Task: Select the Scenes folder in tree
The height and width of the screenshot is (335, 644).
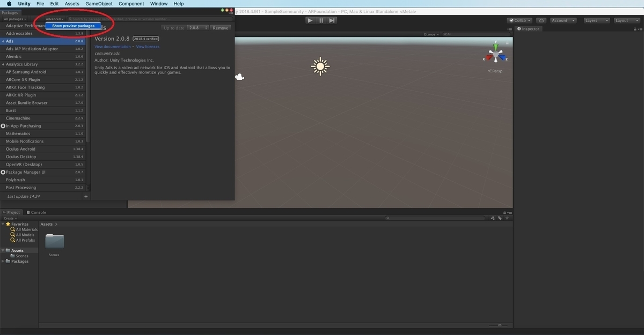Action: pyautogui.click(x=22, y=256)
